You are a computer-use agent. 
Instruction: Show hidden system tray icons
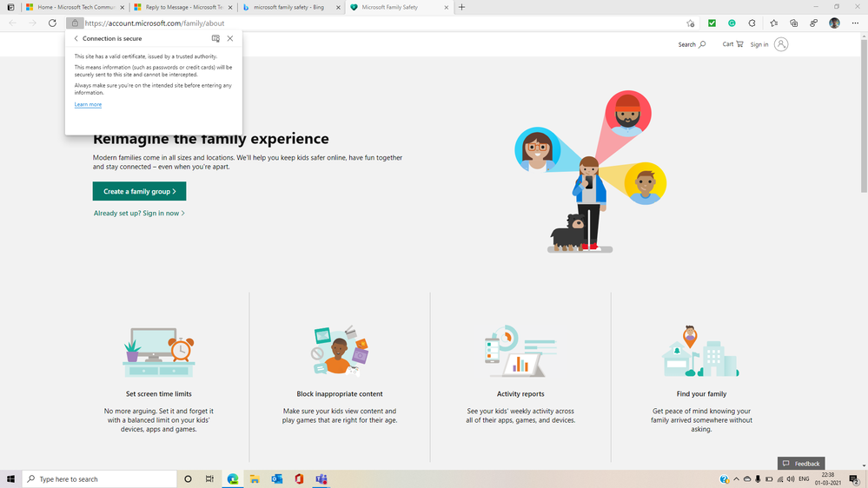click(736, 479)
